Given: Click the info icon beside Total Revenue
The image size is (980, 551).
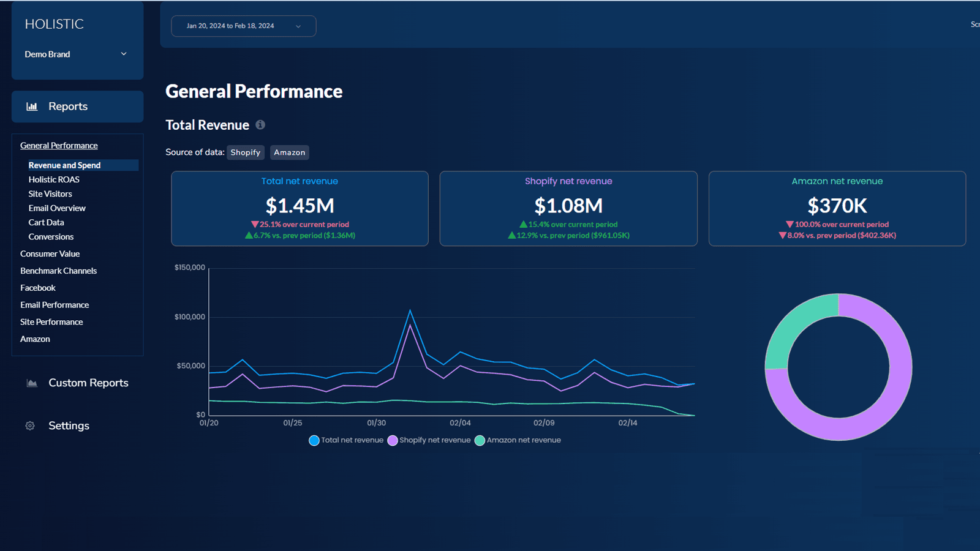Looking at the screenshot, I should click(x=260, y=125).
